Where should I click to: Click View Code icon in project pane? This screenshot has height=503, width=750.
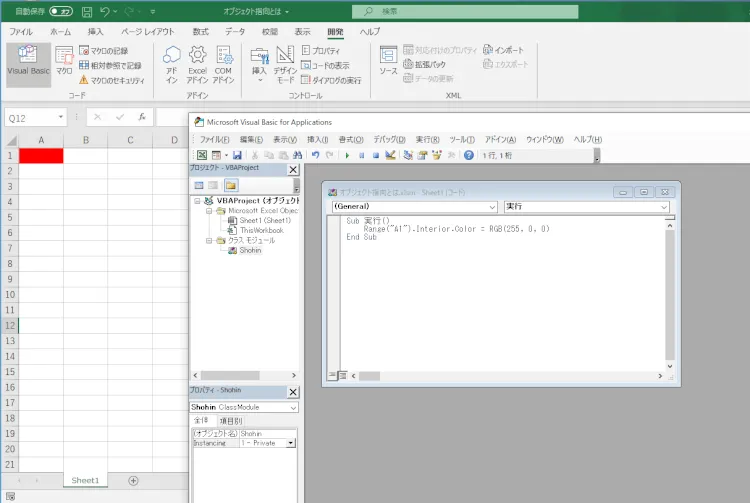(x=199, y=186)
